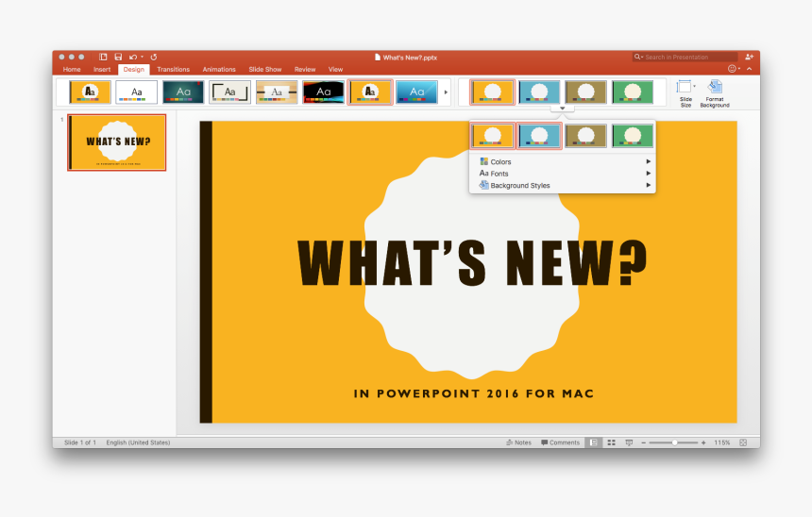Open the Slide Size dropdown arrow
This screenshot has width=812, height=517.
[694, 87]
